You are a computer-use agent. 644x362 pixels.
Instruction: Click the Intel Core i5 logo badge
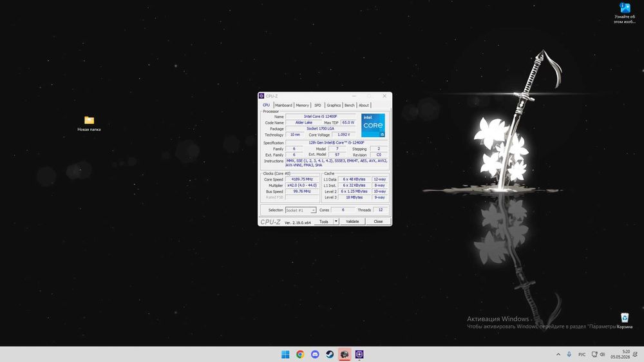(x=373, y=126)
